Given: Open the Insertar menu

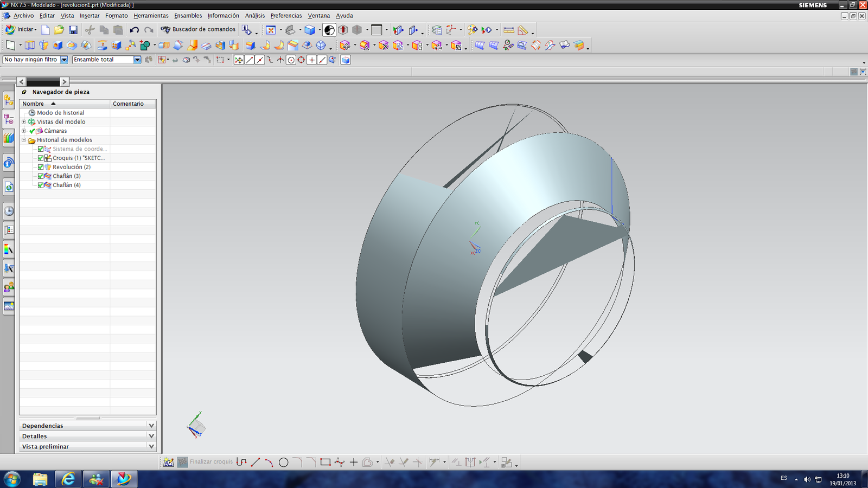Looking at the screenshot, I should coord(90,16).
